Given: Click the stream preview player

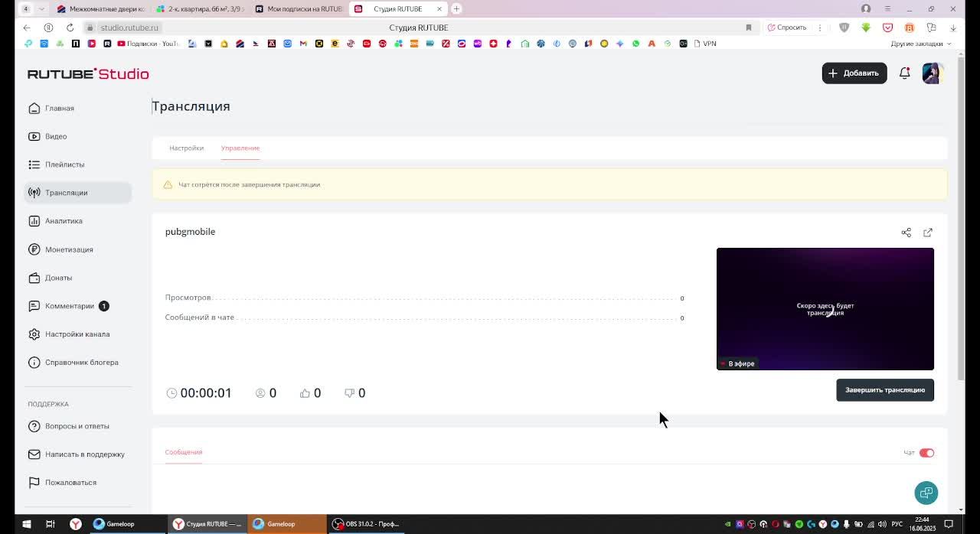Looking at the screenshot, I should pos(825,309).
